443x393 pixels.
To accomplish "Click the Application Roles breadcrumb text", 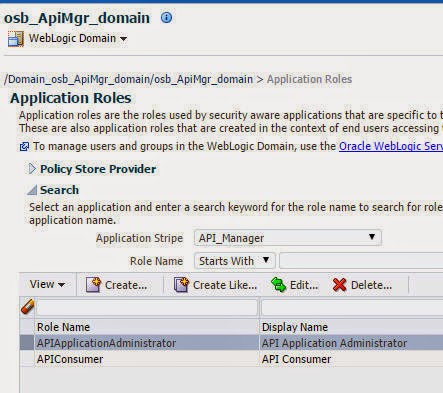I will click(x=309, y=79).
